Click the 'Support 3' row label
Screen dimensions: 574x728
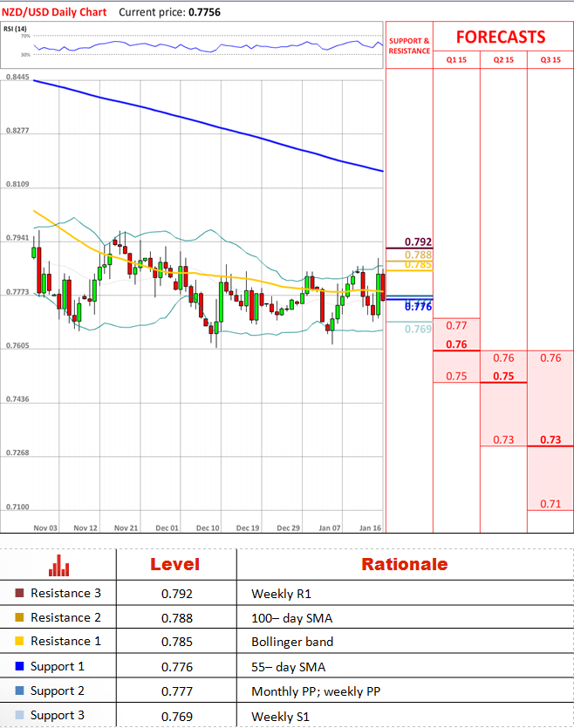tap(58, 716)
